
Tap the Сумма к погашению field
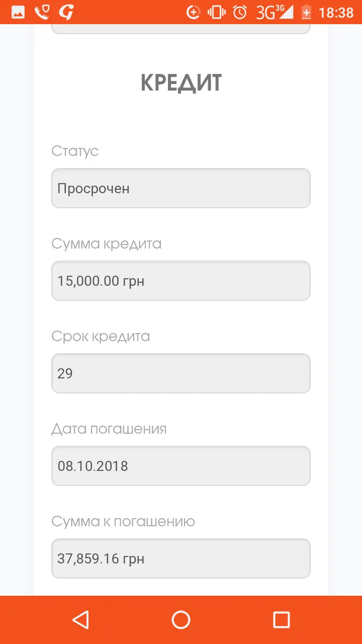coord(181,558)
